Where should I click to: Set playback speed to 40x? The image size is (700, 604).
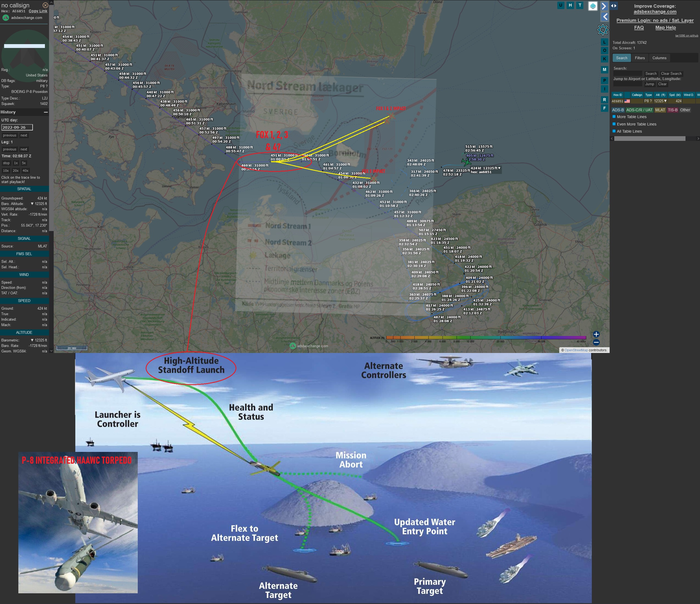25,171
